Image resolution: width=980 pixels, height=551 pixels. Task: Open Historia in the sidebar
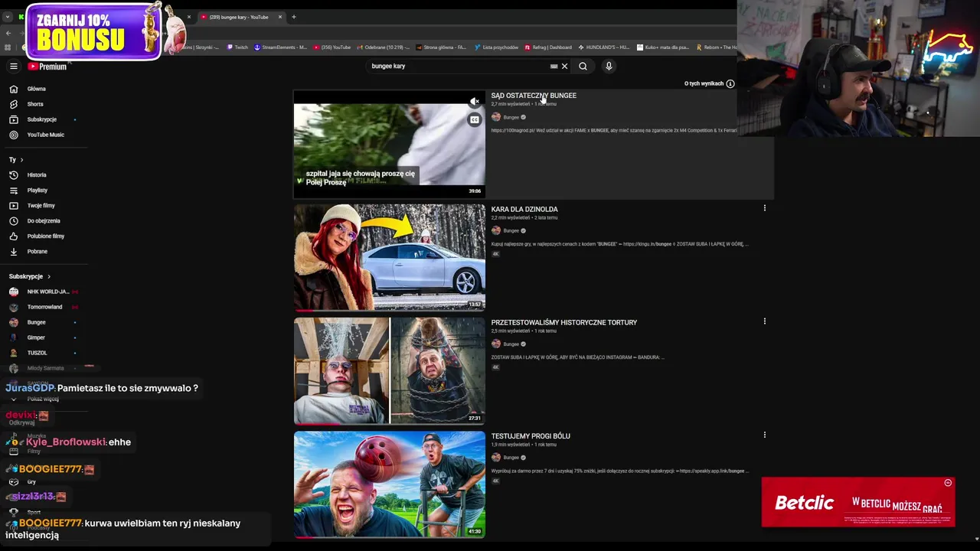(x=36, y=175)
